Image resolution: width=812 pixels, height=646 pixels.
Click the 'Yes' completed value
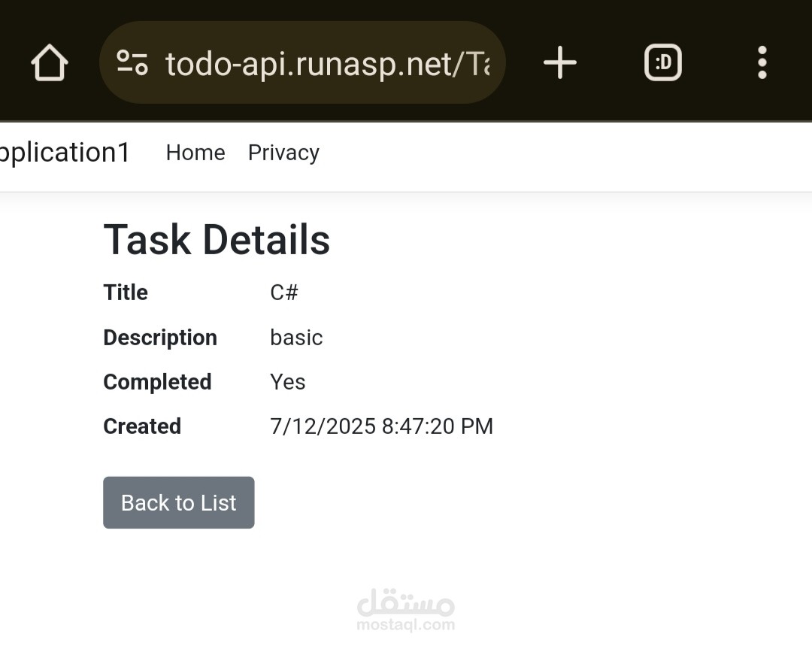coord(288,382)
